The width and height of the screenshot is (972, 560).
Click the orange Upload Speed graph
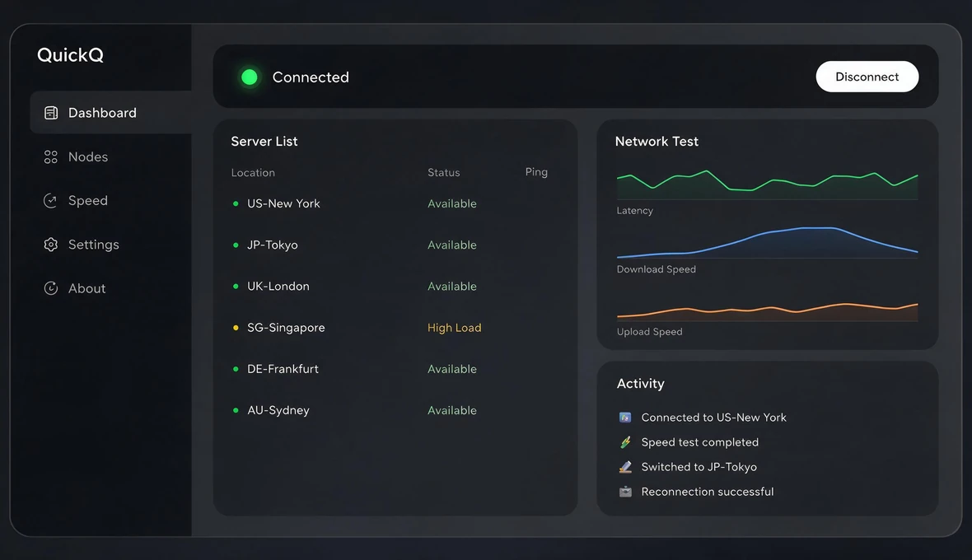pyautogui.click(x=768, y=311)
